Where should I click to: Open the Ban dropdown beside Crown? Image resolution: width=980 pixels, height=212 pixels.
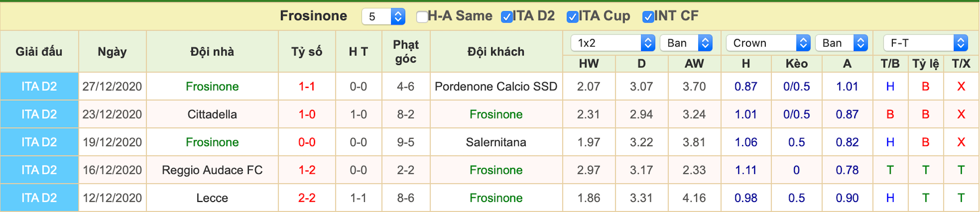(x=841, y=43)
